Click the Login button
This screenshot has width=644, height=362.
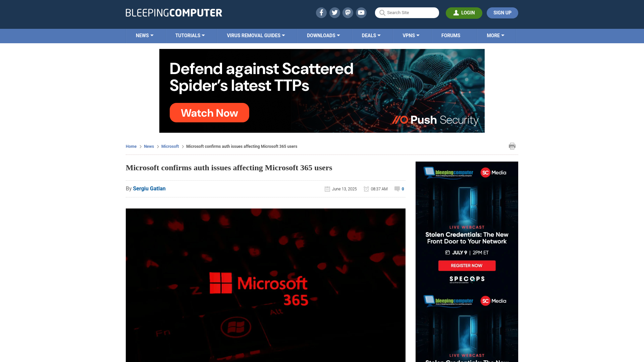(x=464, y=13)
